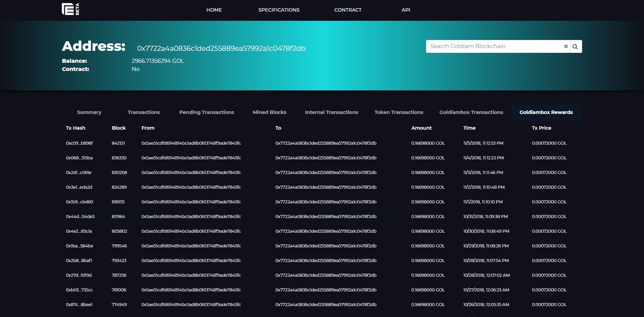
Task: Select the Goldiambox Rewards tab
Action: [546, 112]
